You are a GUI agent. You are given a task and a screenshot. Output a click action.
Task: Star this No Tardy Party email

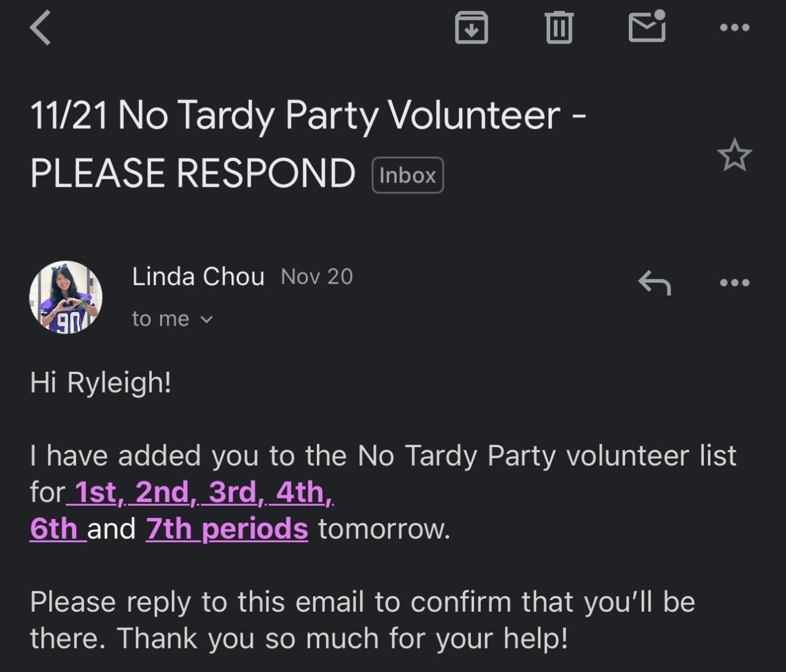(x=734, y=155)
